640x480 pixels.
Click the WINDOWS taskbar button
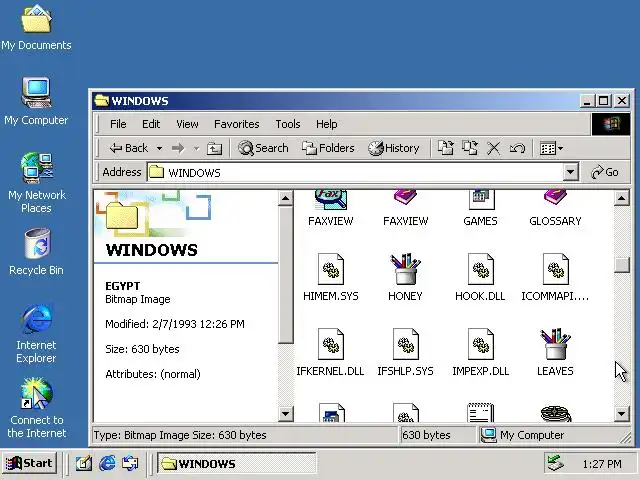tap(237, 464)
